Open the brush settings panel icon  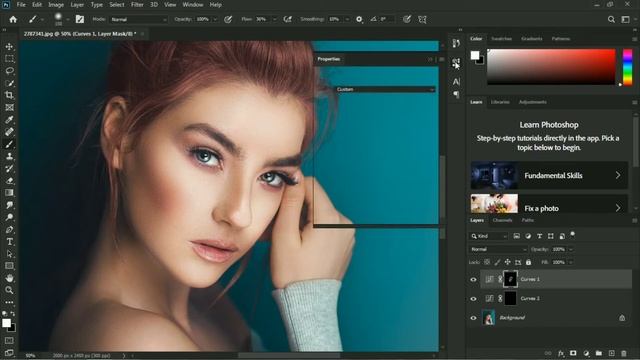(80, 19)
